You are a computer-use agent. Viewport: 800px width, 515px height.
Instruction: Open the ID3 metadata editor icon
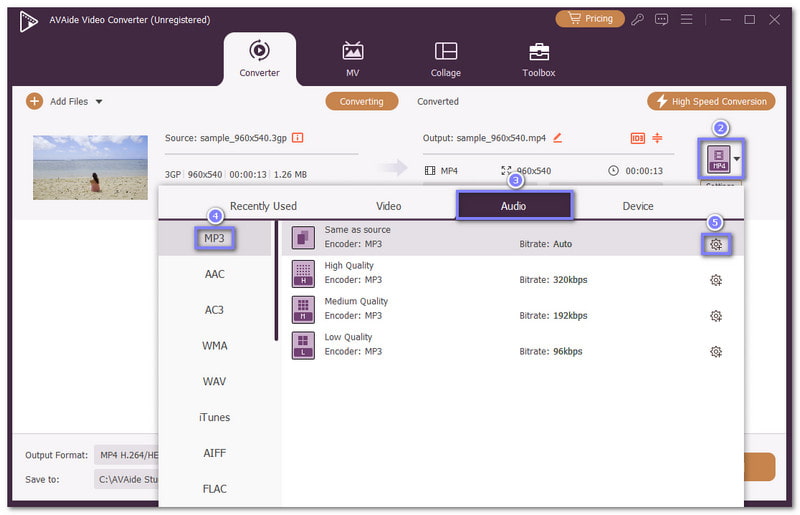tap(637, 138)
